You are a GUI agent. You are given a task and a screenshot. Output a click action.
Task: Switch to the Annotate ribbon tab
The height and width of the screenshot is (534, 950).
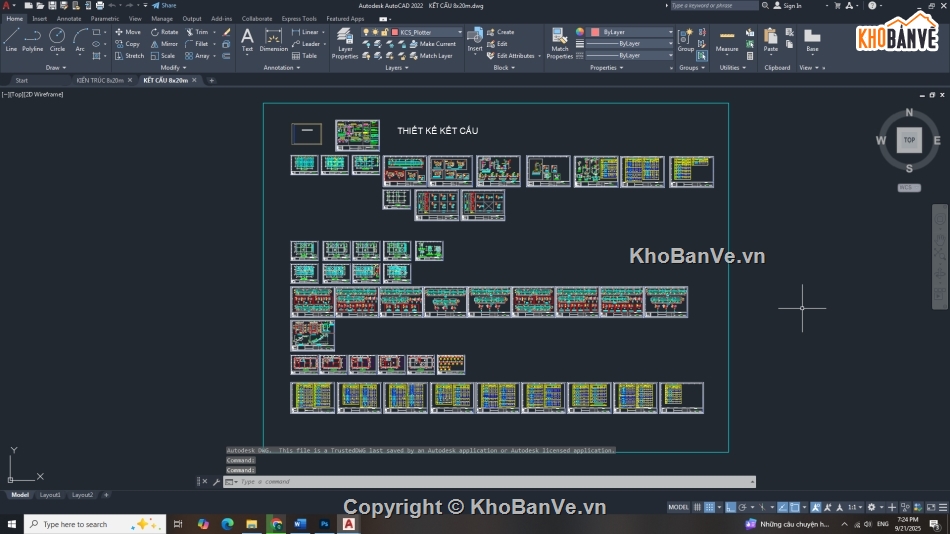(69, 18)
